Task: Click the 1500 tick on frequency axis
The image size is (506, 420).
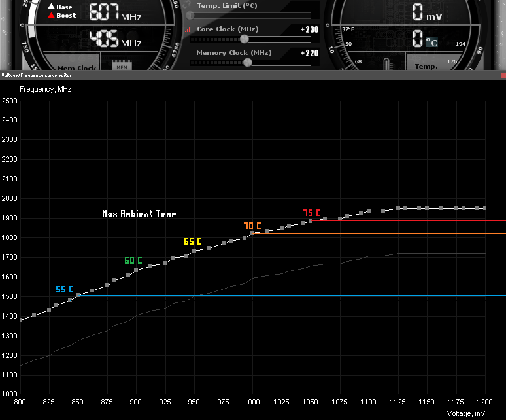Action: [x=9, y=296]
